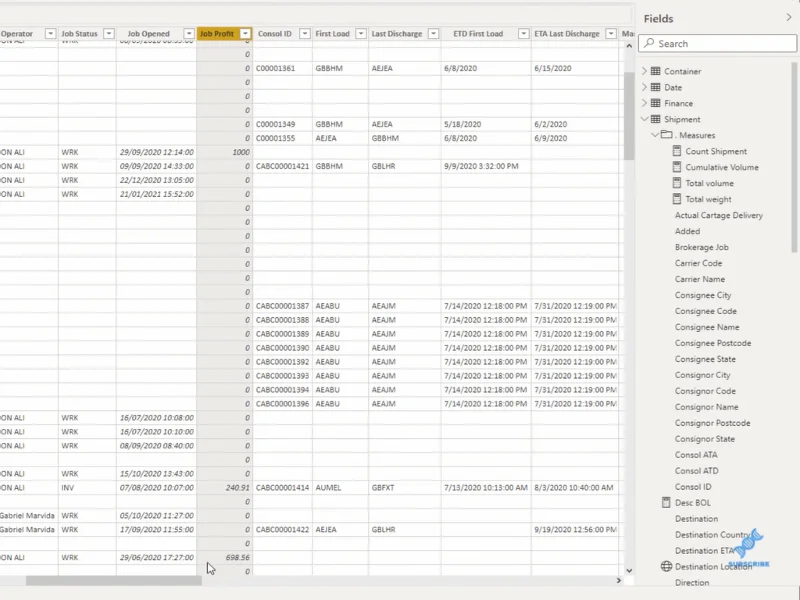This screenshot has width=800, height=600.
Task: Select the Total volume calculator icon
Action: (677, 183)
